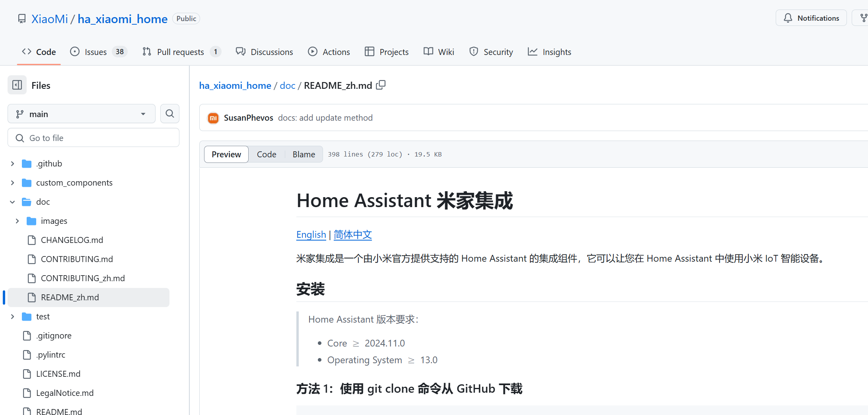
Task: Open the Pull requests tab
Action: [181, 52]
